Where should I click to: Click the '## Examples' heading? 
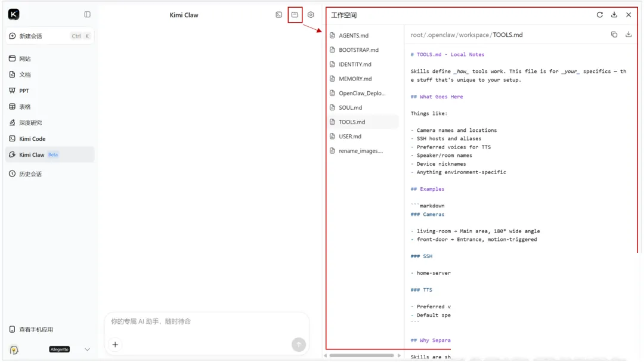(x=428, y=189)
